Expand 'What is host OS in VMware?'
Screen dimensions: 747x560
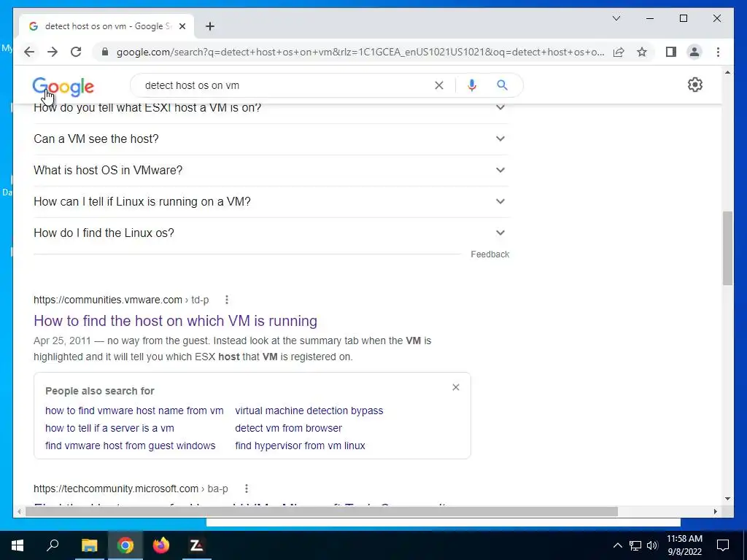[271, 171]
